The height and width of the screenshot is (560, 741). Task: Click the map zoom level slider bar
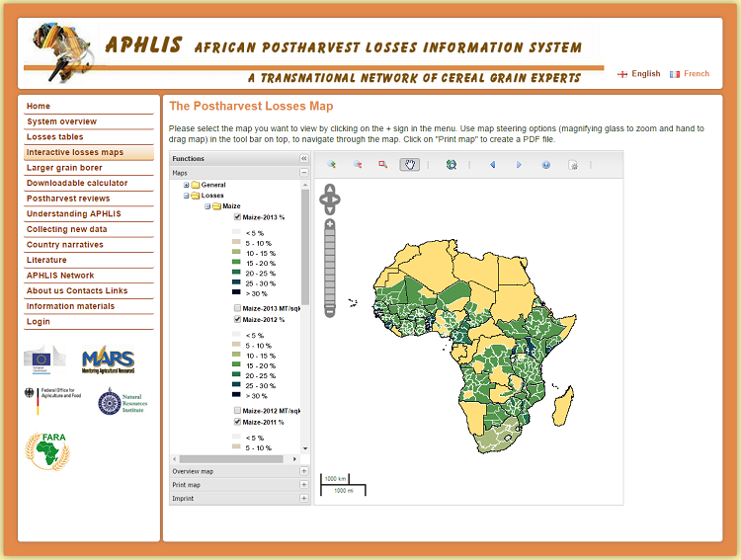click(330, 268)
